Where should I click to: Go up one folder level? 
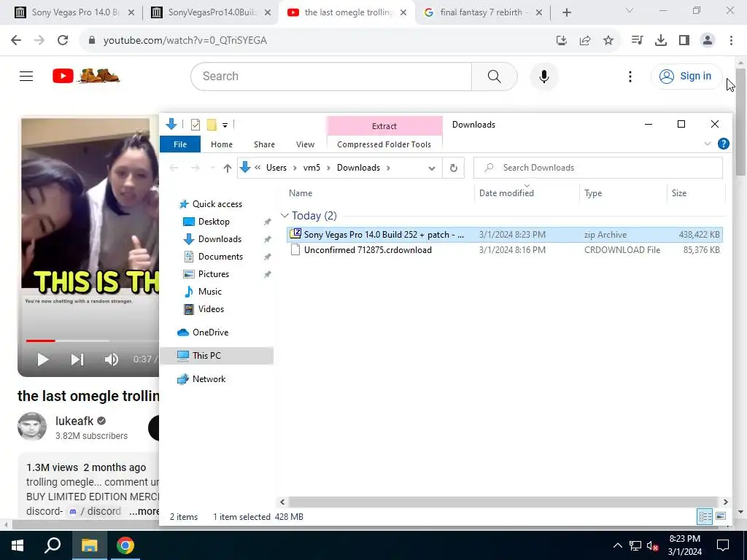pyautogui.click(x=228, y=168)
